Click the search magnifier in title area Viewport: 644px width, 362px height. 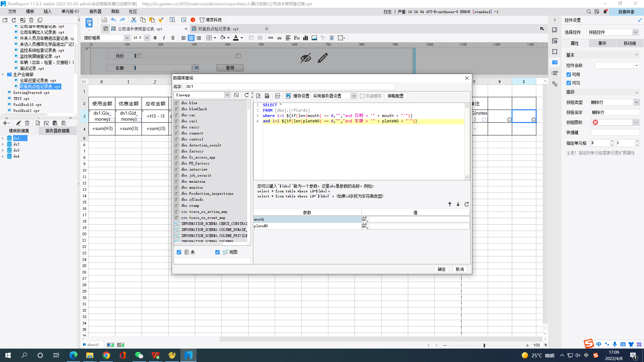(x=589, y=12)
